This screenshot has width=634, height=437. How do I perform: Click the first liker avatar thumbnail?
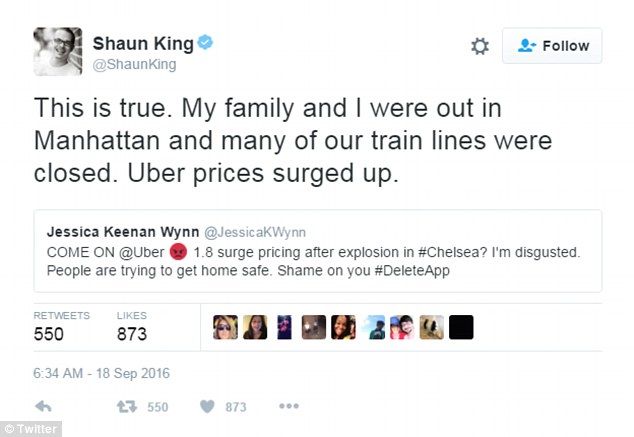tap(226, 327)
